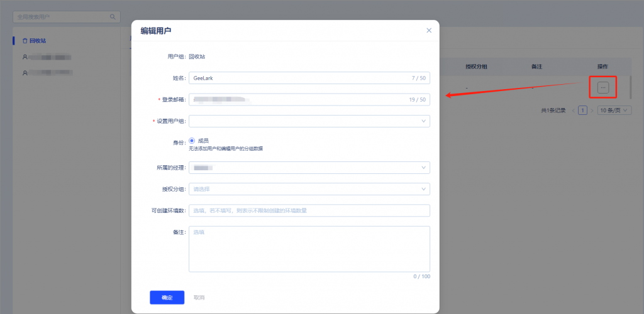Expand the 所属的经理 dropdown
The height and width of the screenshot is (314, 644).
pyautogui.click(x=309, y=168)
